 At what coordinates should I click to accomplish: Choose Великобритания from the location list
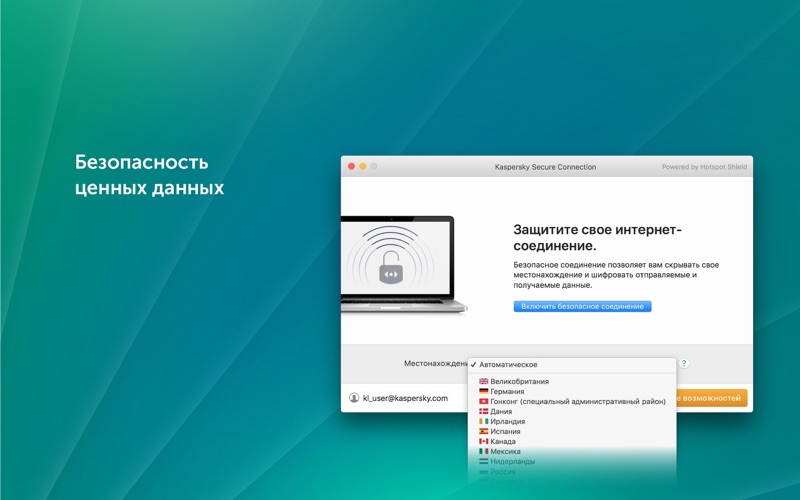pos(572,381)
